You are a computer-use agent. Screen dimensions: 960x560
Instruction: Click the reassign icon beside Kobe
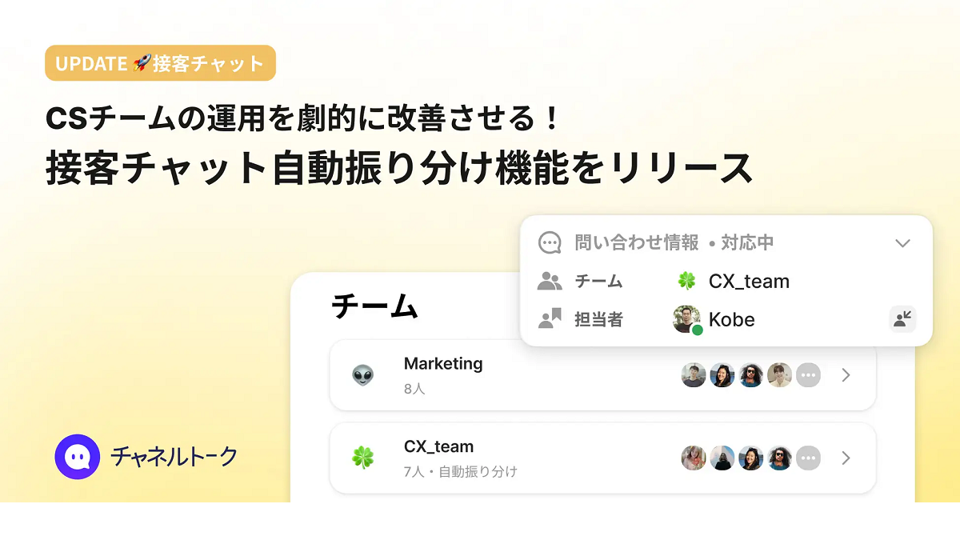(x=902, y=320)
